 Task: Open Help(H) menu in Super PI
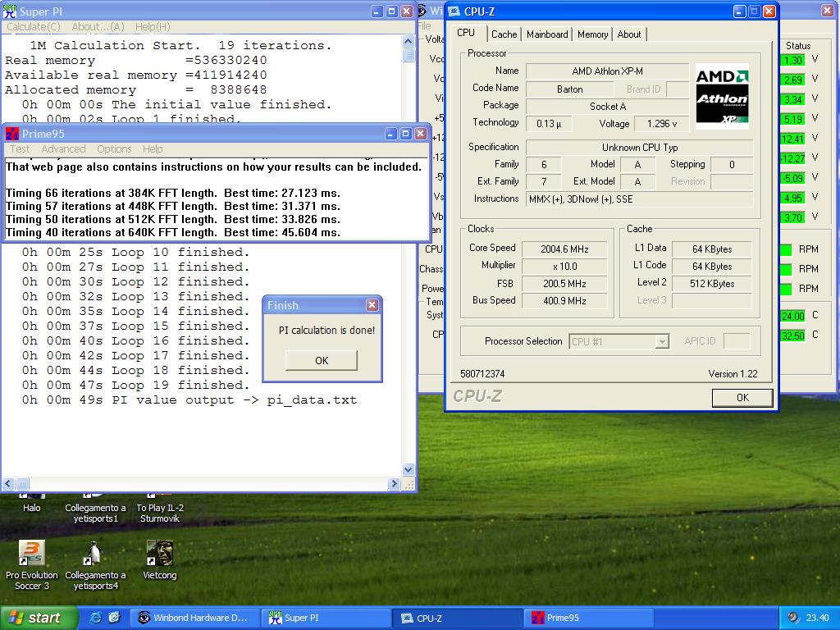tap(153, 27)
